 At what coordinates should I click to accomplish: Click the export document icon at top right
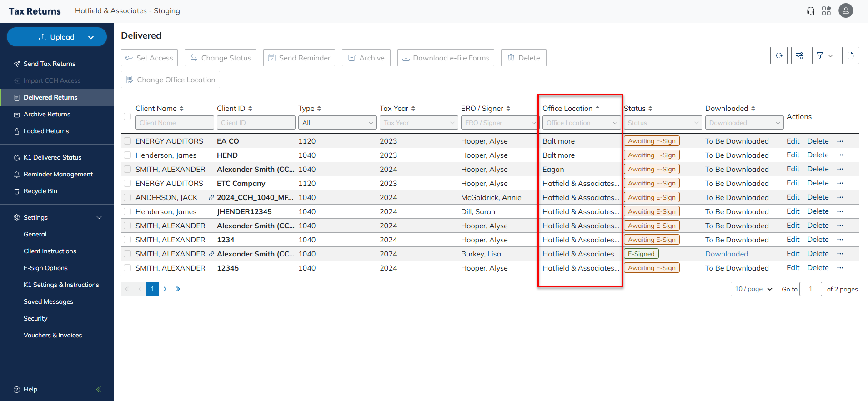tap(850, 56)
